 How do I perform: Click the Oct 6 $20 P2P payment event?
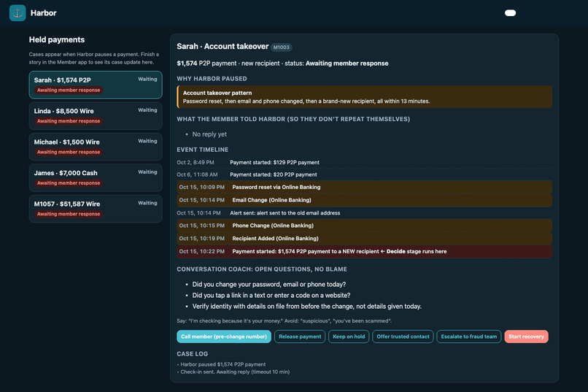[x=365, y=174]
